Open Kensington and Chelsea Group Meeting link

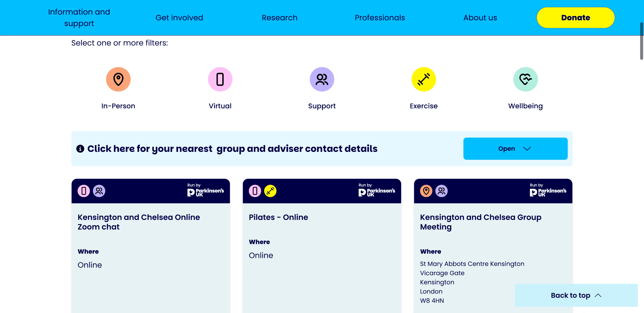click(480, 222)
